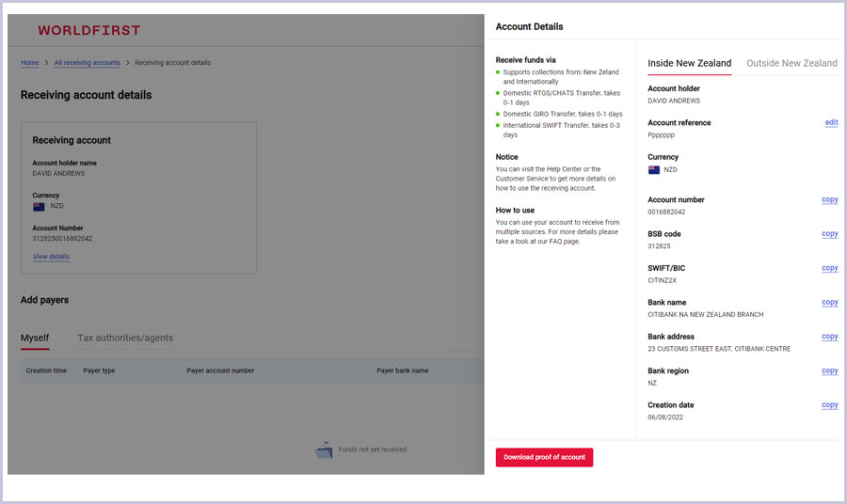Viewport: 847px width, 504px height.
Task: Click the New Zealand flag under Currency in panel
Action: pyautogui.click(x=654, y=170)
